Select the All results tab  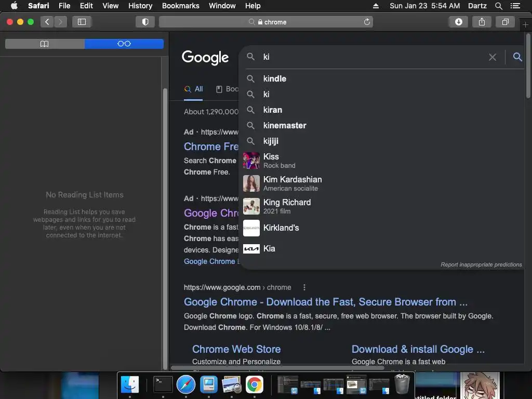pyautogui.click(x=193, y=89)
